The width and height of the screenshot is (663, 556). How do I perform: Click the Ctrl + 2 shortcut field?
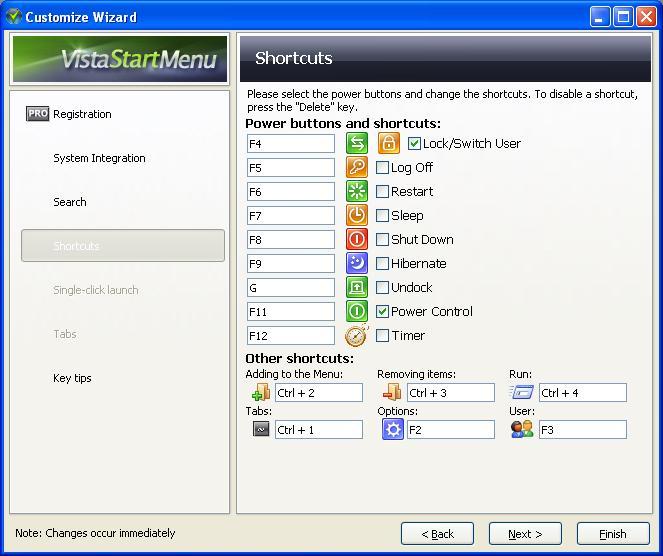point(319,393)
